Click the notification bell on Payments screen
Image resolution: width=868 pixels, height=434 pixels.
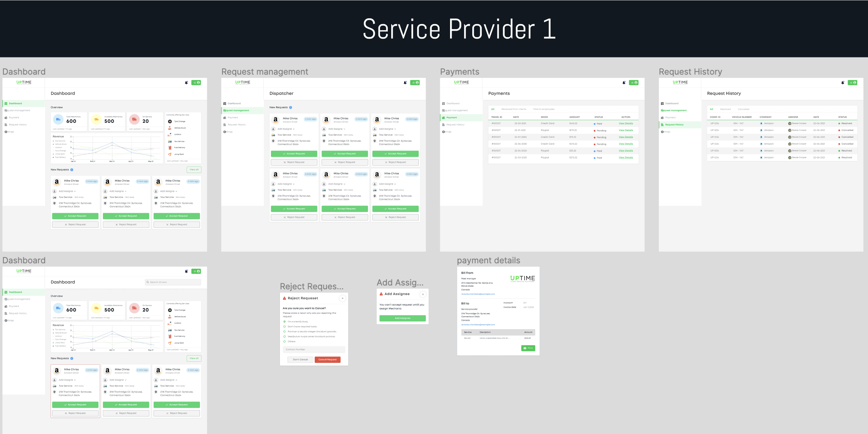coord(624,83)
